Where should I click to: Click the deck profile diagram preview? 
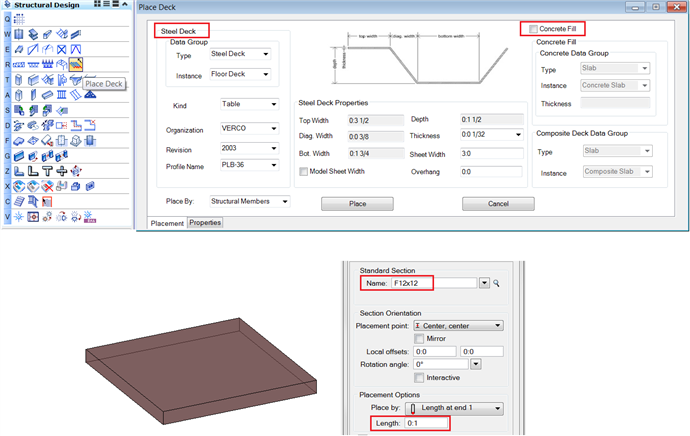(x=420, y=59)
